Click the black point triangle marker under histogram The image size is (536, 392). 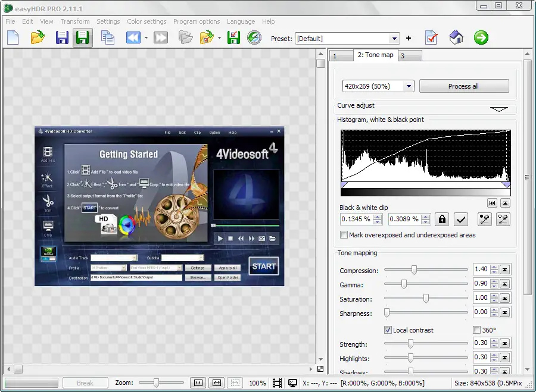tap(344, 185)
